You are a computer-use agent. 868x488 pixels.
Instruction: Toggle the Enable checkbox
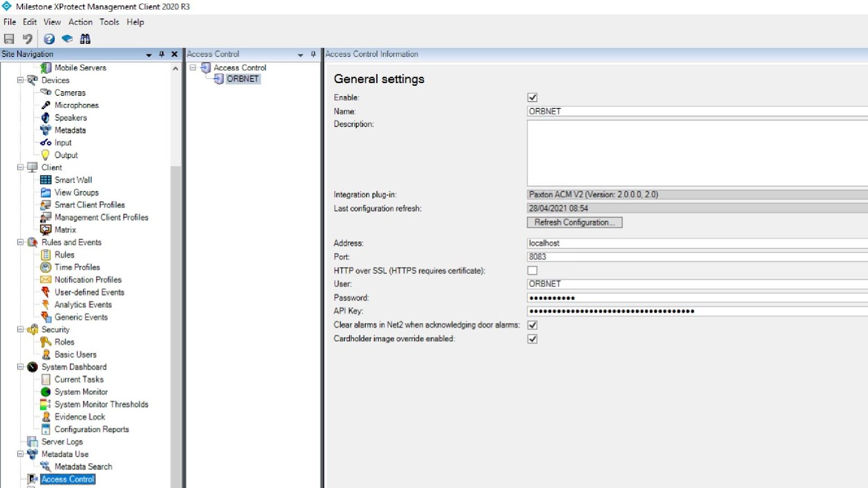point(533,98)
